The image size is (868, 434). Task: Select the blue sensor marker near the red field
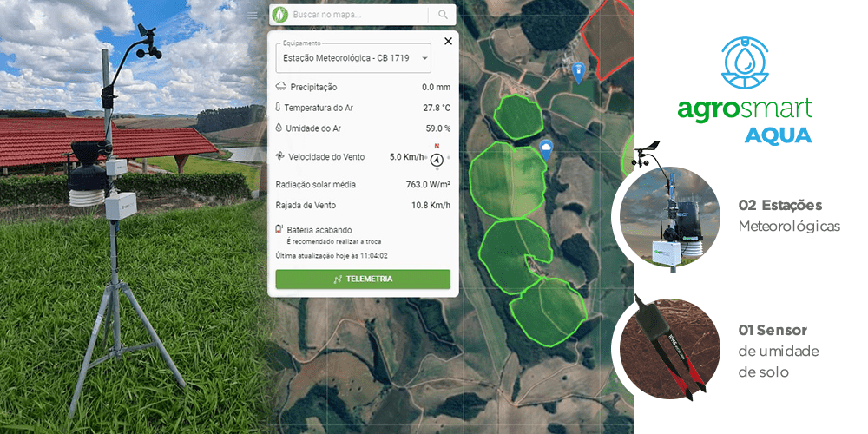(578, 73)
